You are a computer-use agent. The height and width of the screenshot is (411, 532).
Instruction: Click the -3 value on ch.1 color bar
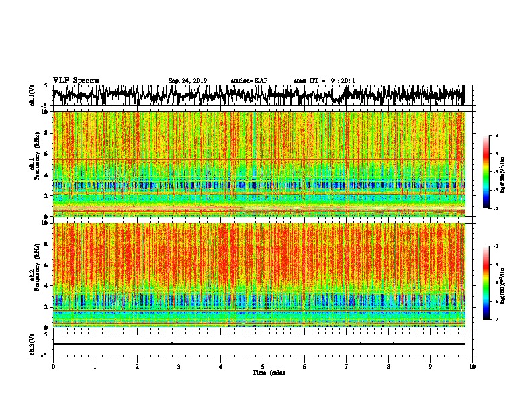coord(496,136)
